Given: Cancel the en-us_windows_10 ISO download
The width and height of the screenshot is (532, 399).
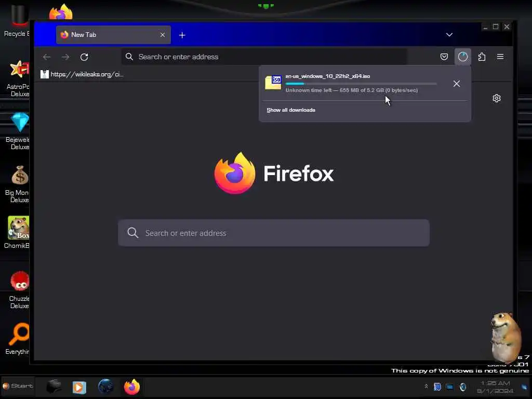Looking at the screenshot, I should click(x=457, y=84).
